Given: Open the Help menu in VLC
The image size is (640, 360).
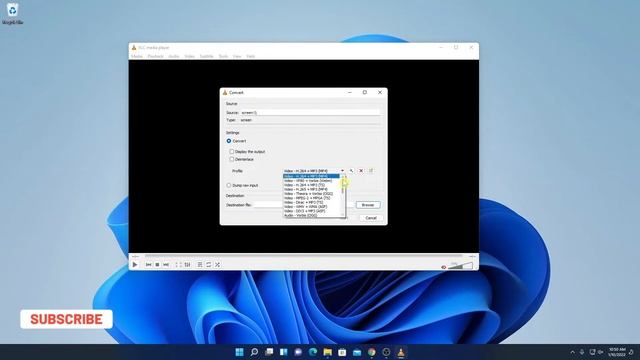Looking at the screenshot, I should [x=251, y=56].
